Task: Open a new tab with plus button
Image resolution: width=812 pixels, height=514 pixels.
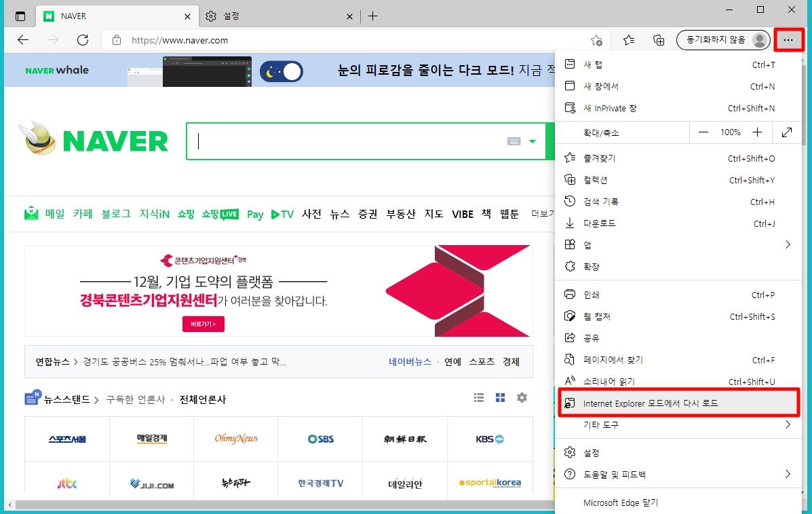Action: click(x=372, y=16)
